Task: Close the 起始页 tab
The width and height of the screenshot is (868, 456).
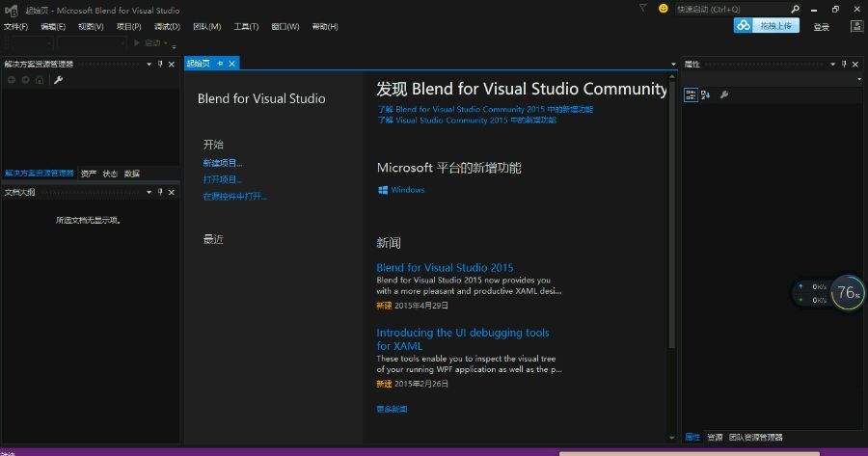Action: click(x=231, y=64)
